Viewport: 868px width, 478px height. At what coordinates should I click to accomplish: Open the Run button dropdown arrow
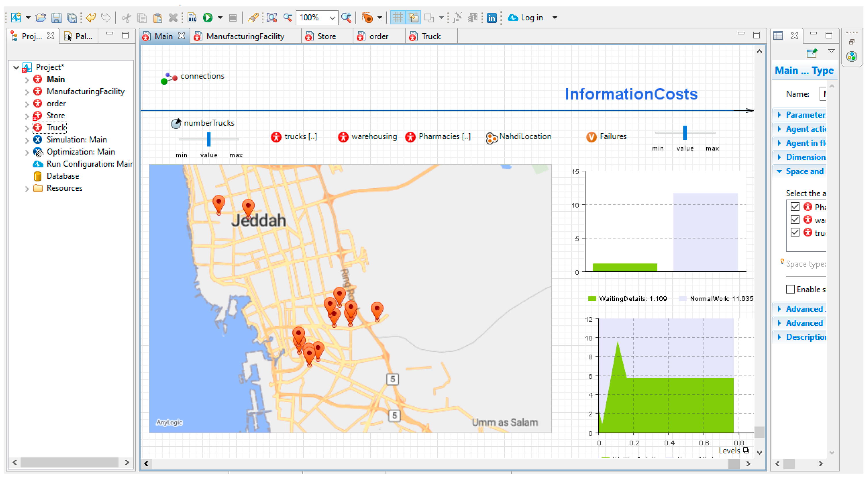click(220, 18)
